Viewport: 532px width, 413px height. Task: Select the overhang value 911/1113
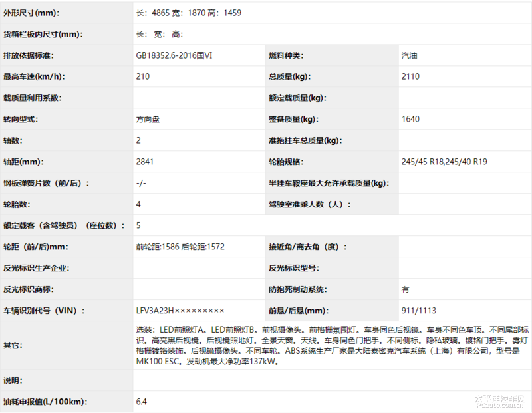(418, 311)
